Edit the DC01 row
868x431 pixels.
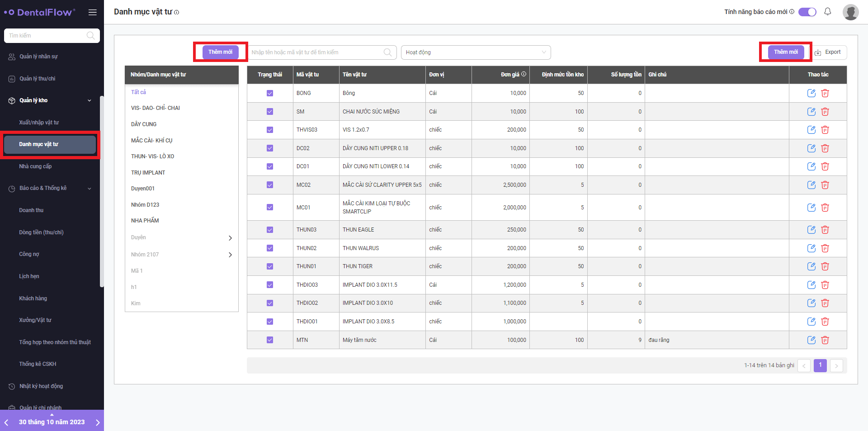[811, 166]
